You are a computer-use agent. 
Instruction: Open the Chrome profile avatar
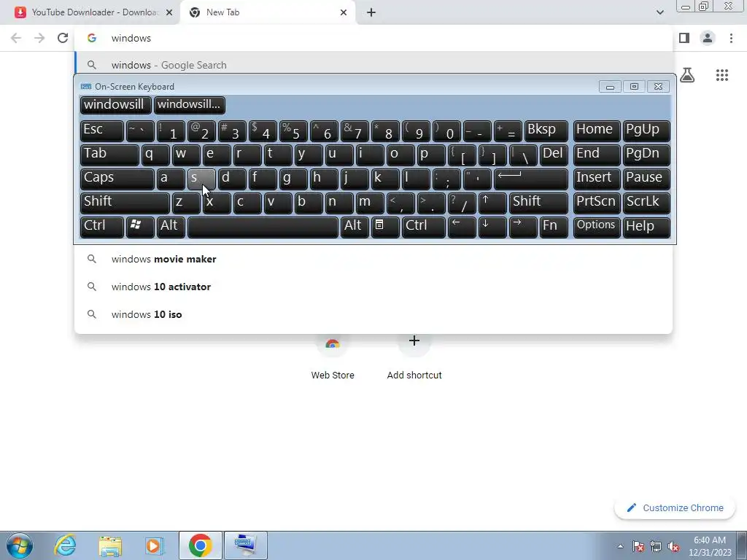click(708, 38)
